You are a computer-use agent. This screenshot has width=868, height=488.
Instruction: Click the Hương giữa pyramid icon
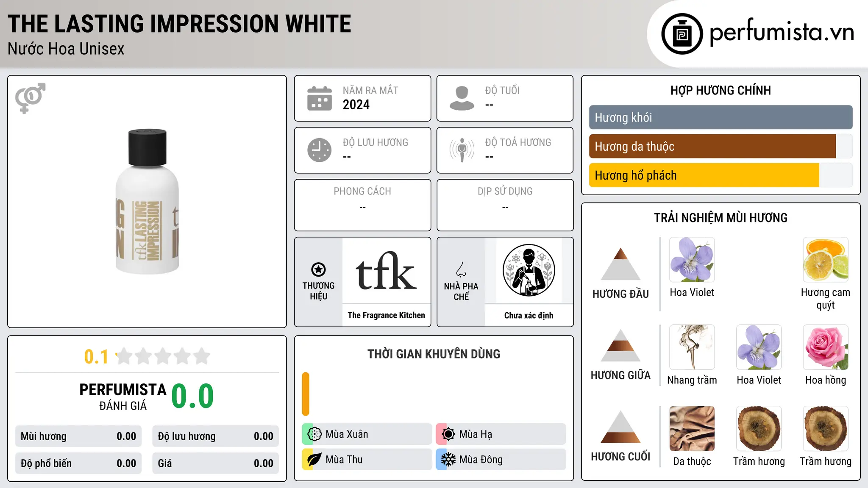pyautogui.click(x=620, y=345)
